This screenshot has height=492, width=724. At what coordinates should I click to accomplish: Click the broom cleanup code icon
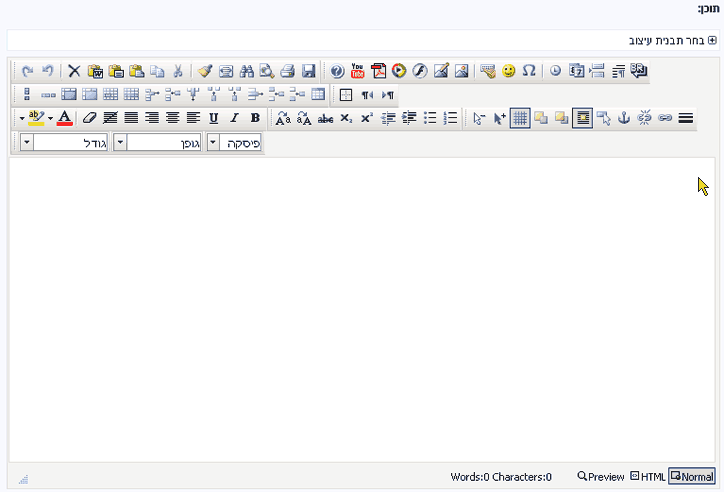tap(205, 71)
